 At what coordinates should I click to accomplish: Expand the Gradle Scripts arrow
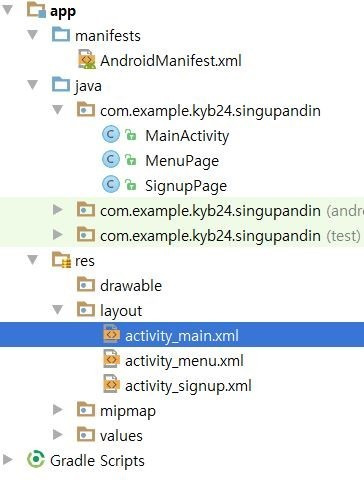7,460
